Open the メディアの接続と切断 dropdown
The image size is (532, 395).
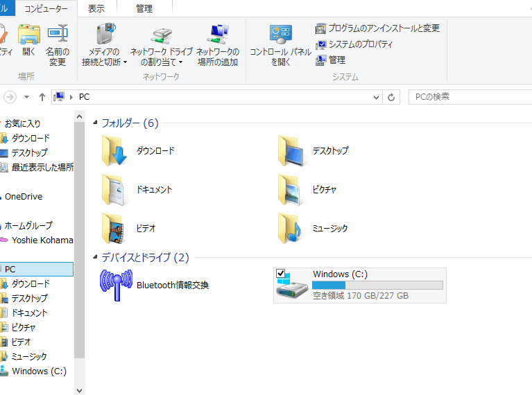125,62
